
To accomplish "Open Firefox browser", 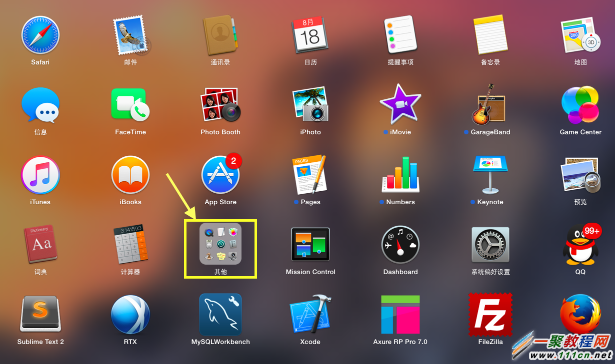I will (580, 315).
